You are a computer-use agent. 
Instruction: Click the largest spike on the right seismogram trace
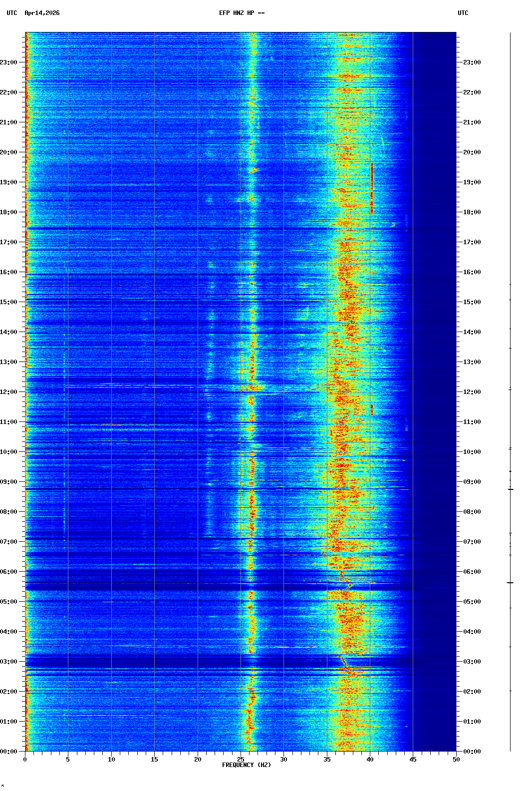[x=510, y=582]
